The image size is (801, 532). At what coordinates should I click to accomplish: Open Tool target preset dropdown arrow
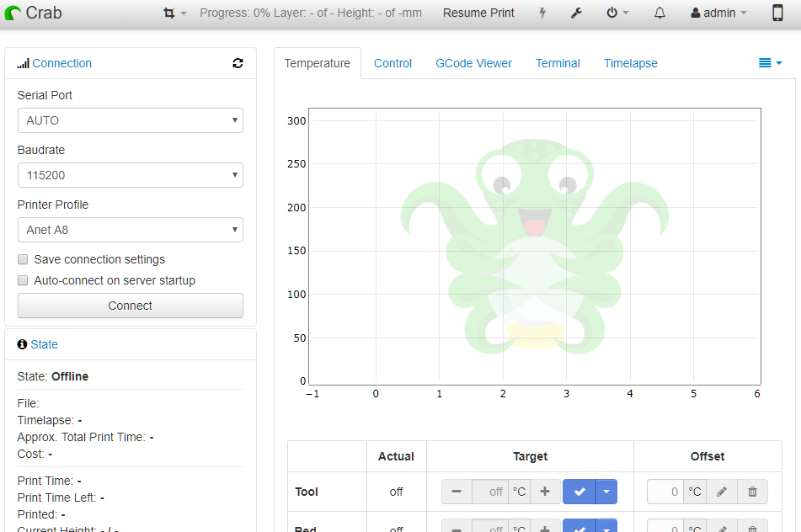(x=606, y=492)
